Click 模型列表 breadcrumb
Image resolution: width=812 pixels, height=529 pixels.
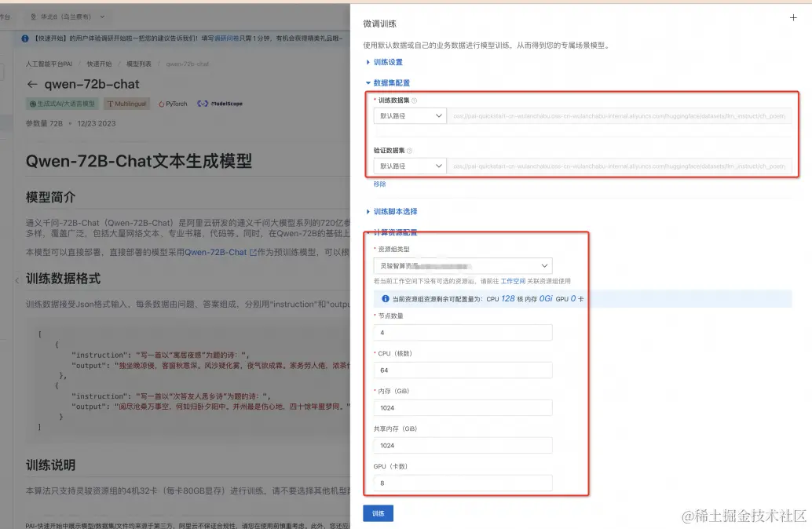(x=139, y=64)
